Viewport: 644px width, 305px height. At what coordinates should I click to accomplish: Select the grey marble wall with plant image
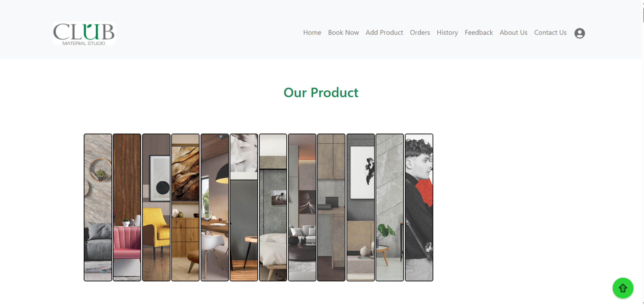click(x=389, y=207)
